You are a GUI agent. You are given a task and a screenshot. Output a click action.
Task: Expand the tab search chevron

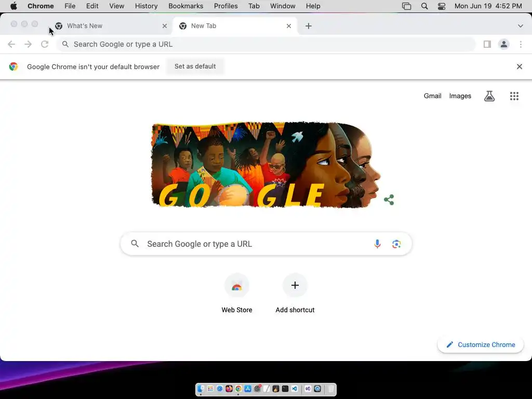521,26
